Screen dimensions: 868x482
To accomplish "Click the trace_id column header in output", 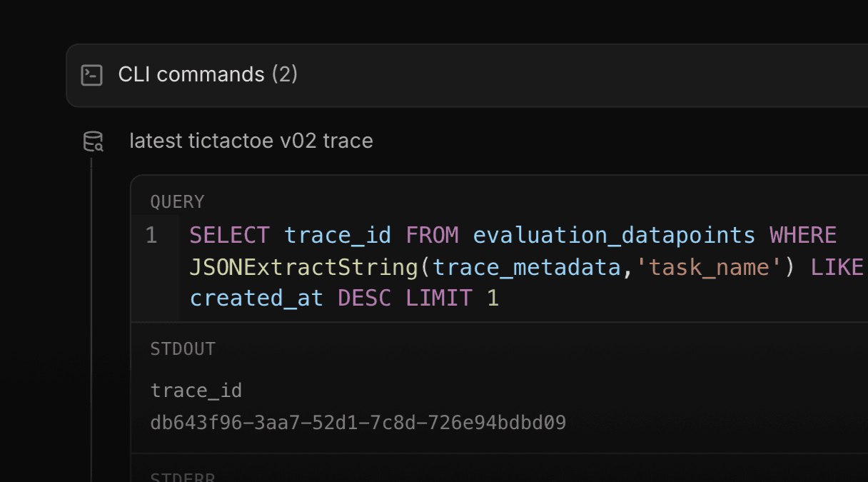I will [x=196, y=391].
